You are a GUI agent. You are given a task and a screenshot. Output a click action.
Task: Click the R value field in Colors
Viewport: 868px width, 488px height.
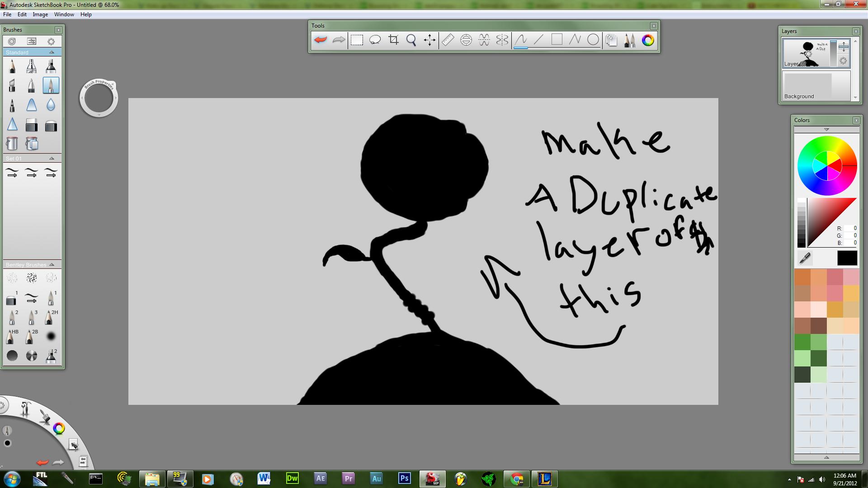[850, 229]
